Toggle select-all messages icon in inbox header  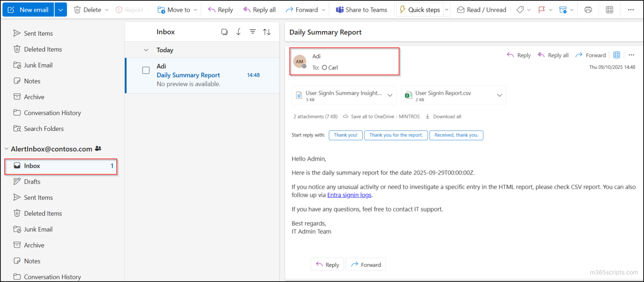click(x=224, y=31)
